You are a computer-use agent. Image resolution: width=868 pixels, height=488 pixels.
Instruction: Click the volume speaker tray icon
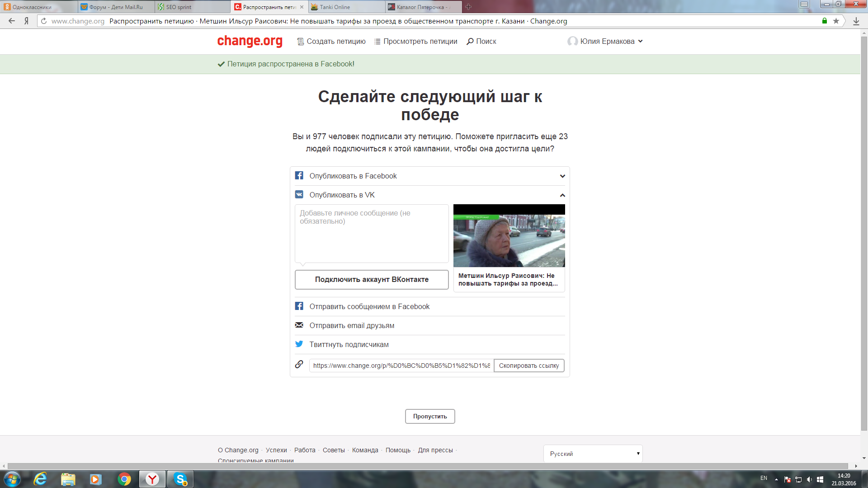point(809,479)
